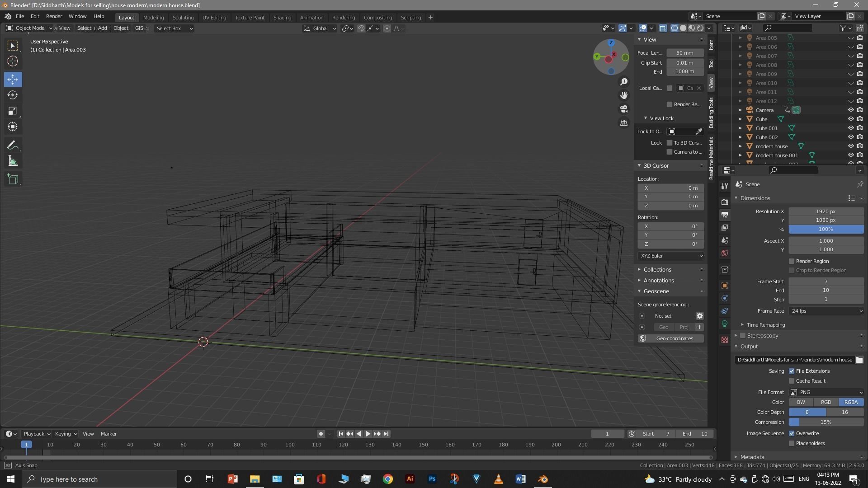Expand the Collections panel
Viewport: 868px width, 488px height.
tap(657, 270)
